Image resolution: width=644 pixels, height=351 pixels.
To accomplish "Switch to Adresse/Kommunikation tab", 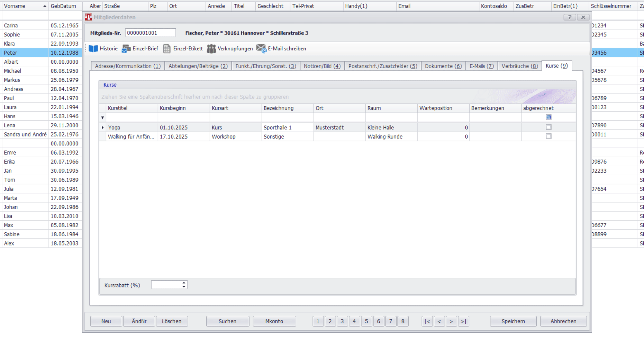I will pyautogui.click(x=128, y=66).
